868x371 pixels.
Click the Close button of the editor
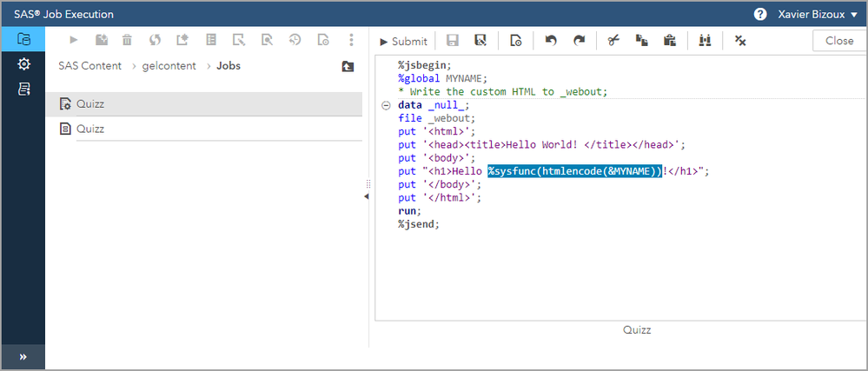tap(838, 41)
